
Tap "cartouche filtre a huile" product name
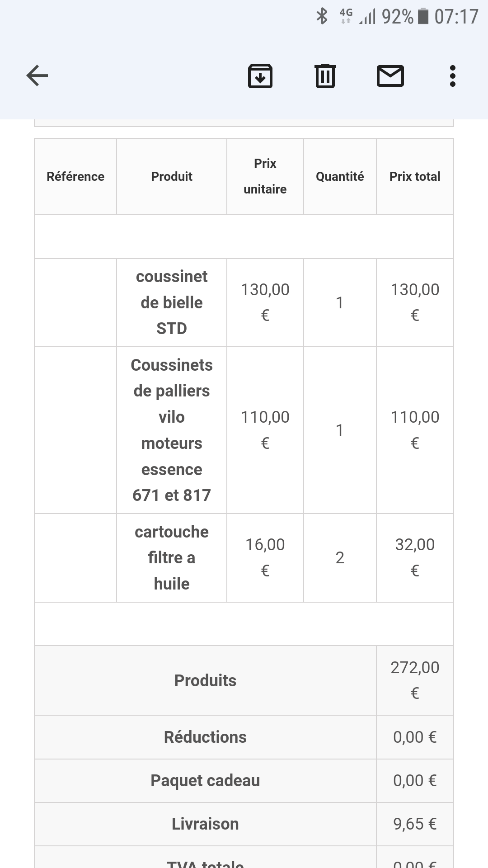point(172,557)
